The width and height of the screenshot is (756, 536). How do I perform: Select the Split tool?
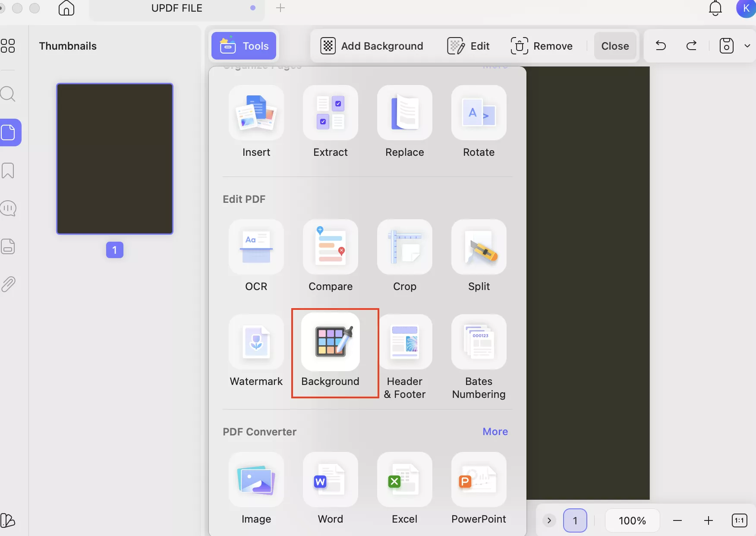click(x=479, y=257)
